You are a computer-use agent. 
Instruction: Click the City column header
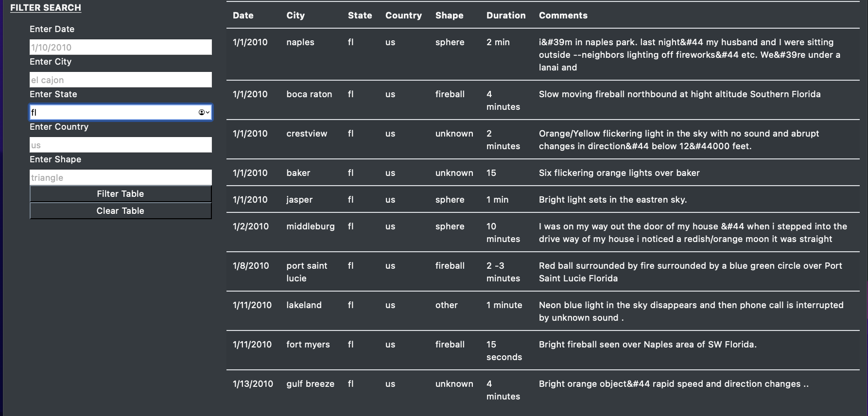point(295,15)
